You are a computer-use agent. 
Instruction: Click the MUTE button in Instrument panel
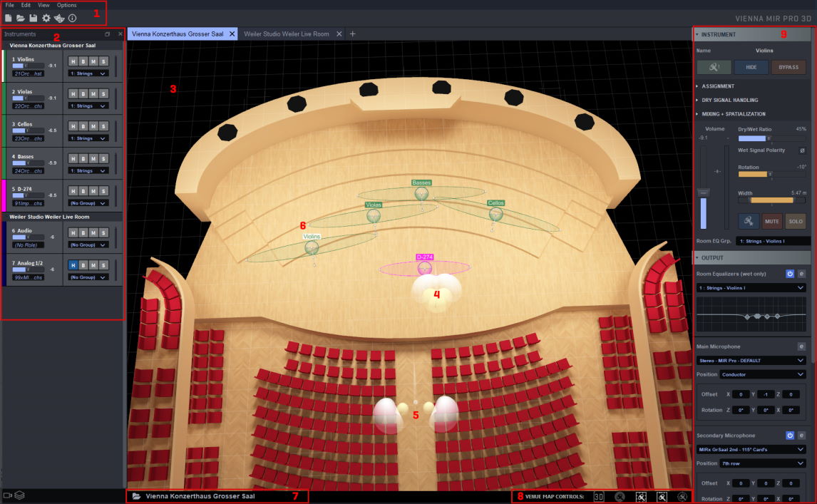771,222
